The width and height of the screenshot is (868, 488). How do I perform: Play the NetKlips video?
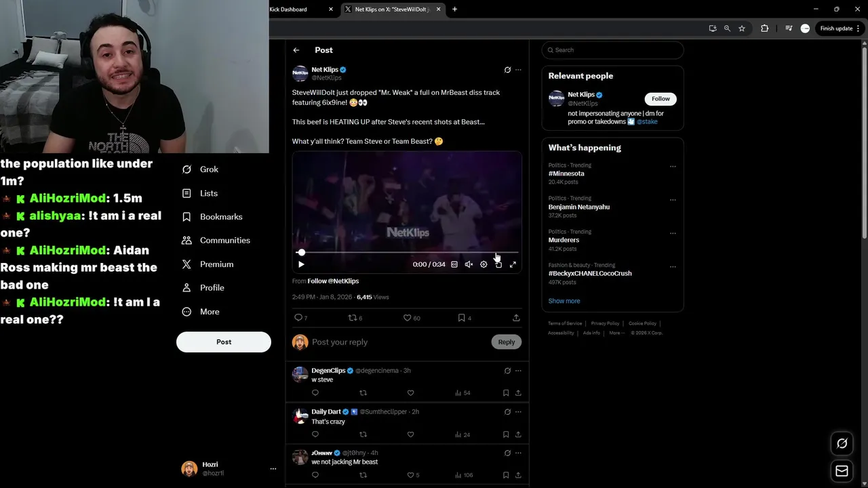tap(301, 264)
